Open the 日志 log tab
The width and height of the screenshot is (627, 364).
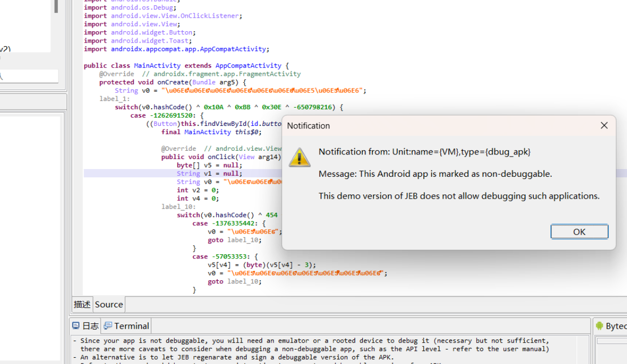point(85,326)
